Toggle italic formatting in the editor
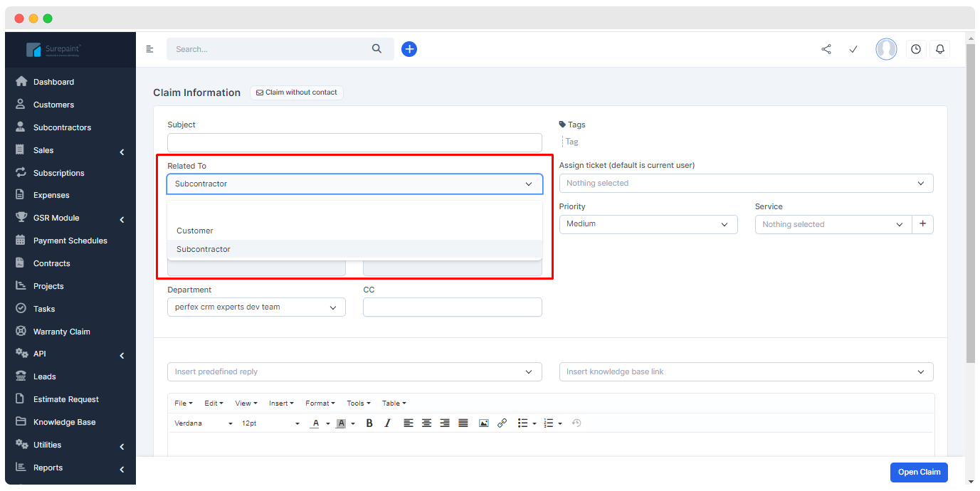 pos(387,423)
